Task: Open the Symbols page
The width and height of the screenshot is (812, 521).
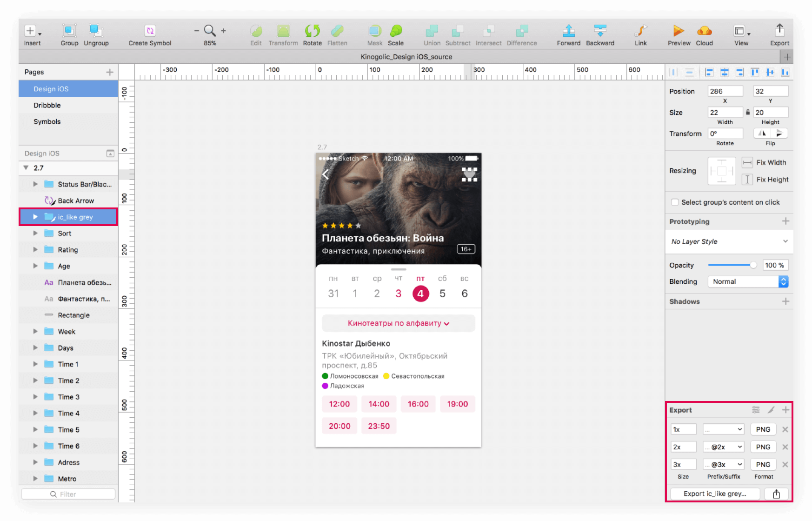Action: (x=47, y=122)
